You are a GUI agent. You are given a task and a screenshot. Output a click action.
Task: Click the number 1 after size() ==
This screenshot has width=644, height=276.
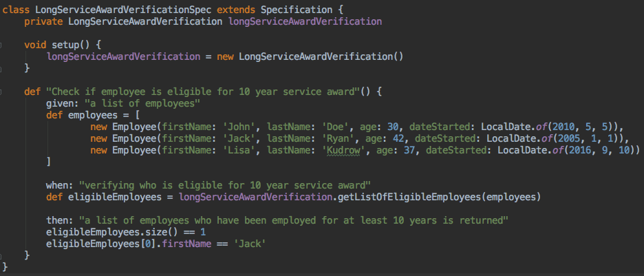203,232
